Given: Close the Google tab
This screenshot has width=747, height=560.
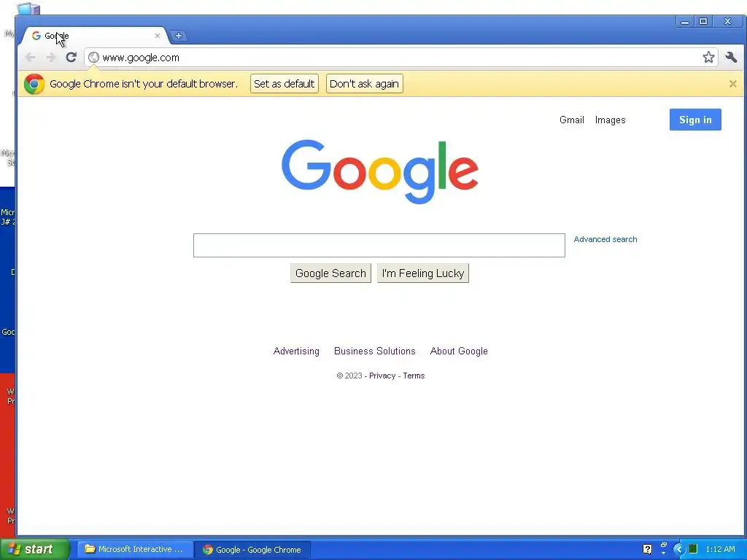Looking at the screenshot, I should pyautogui.click(x=158, y=36).
